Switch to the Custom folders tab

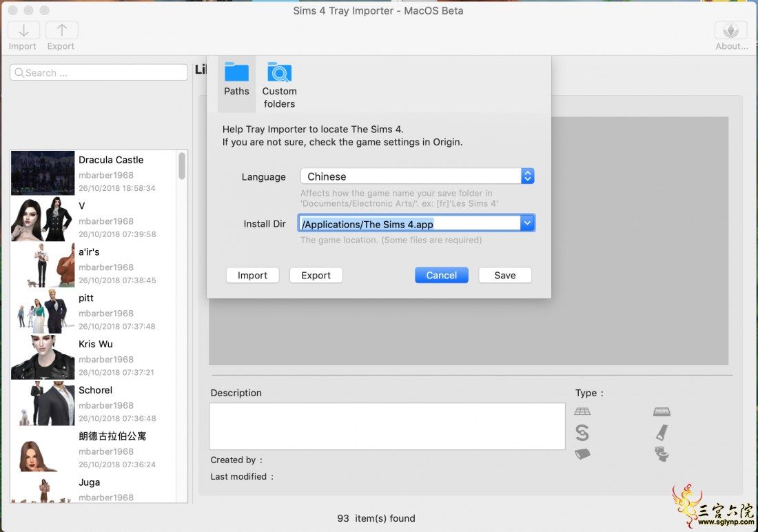[279, 85]
